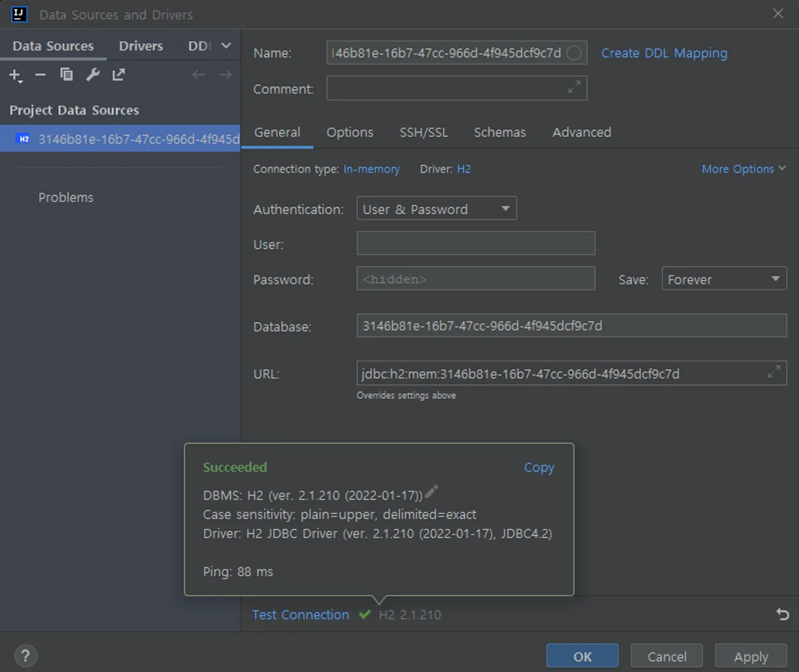Click Create DDL Mapping link
The width and height of the screenshot is (799, 672).
[x=664, y=53]
